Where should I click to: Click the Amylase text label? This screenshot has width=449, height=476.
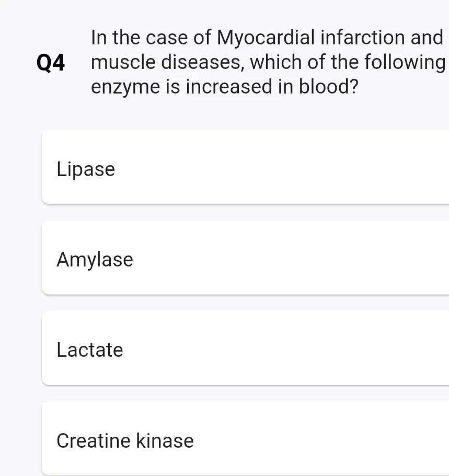pos(95,260)
